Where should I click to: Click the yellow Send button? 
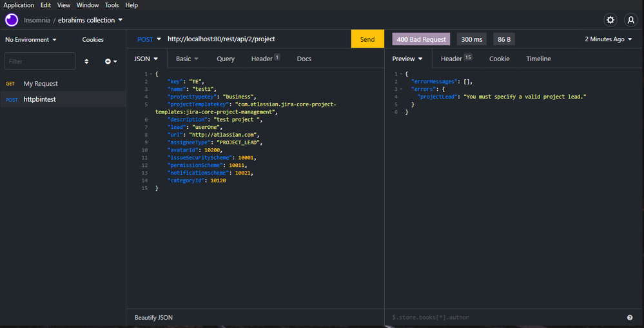point(367,39)
